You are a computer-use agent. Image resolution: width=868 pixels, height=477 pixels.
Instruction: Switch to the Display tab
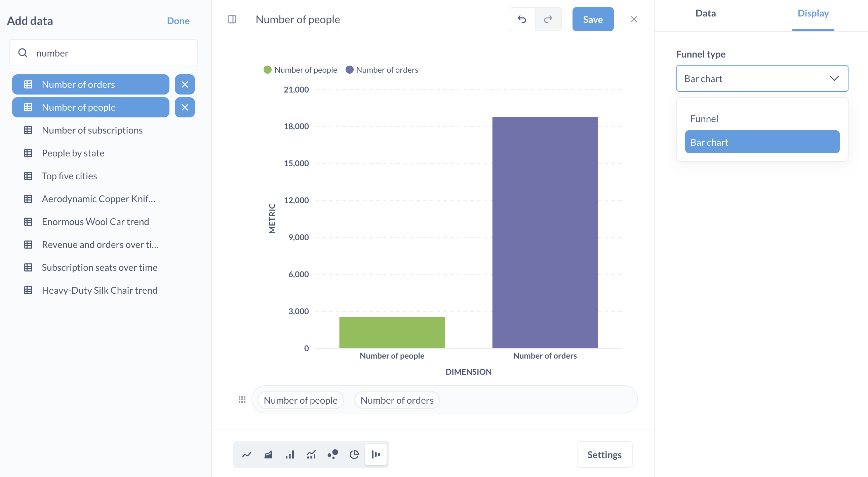(x=813, y=13)
